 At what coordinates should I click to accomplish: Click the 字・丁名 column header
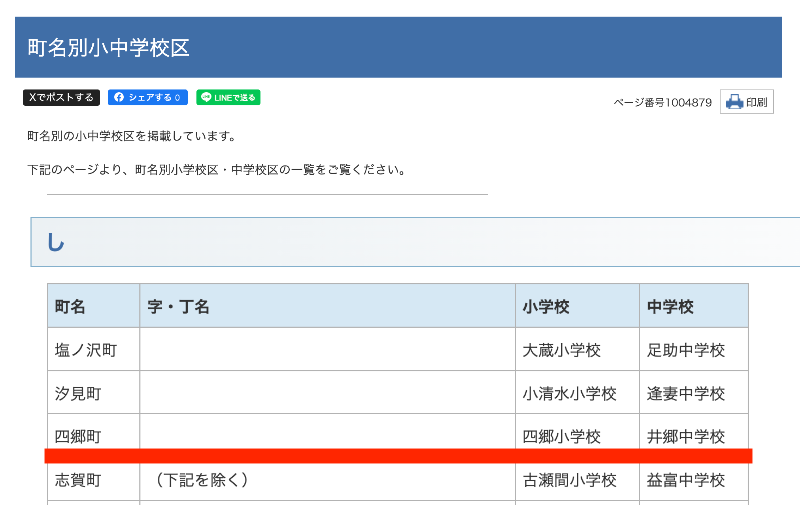(x=328, y=306)
